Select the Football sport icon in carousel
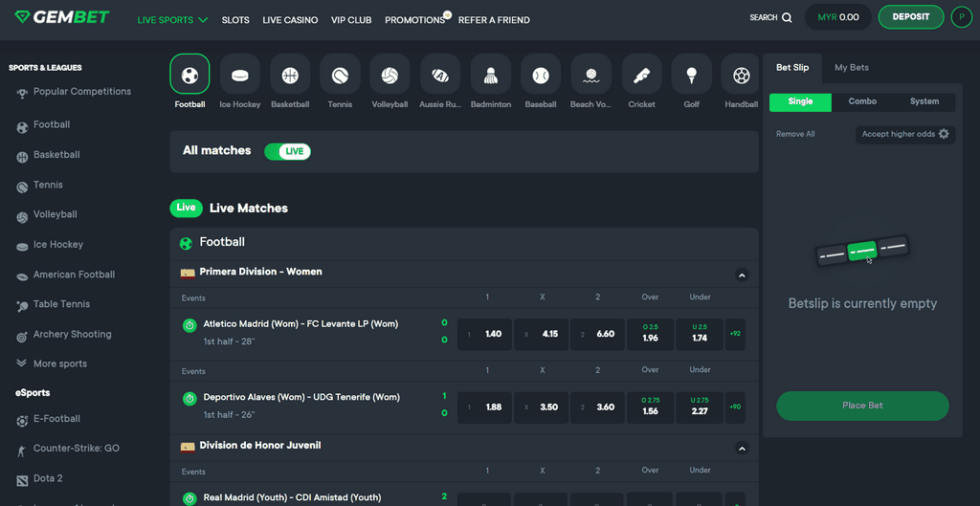 tap(190, 75)
